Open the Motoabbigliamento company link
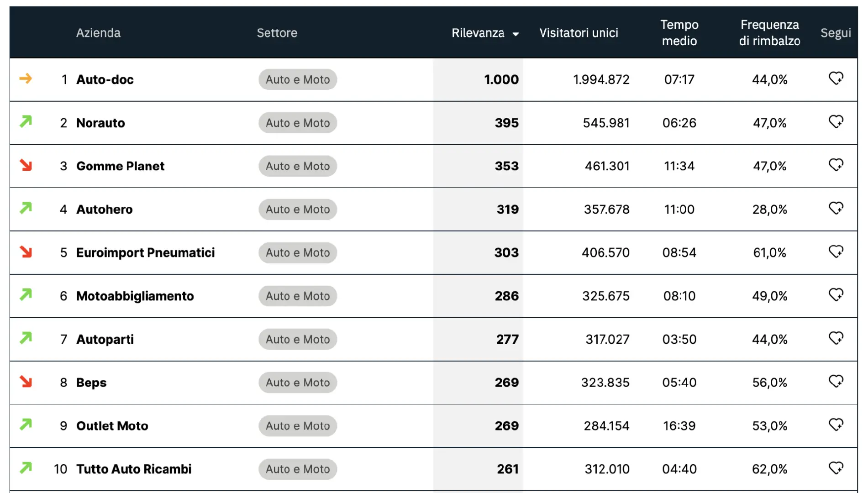The image size is (868, 493). (135, 296)
